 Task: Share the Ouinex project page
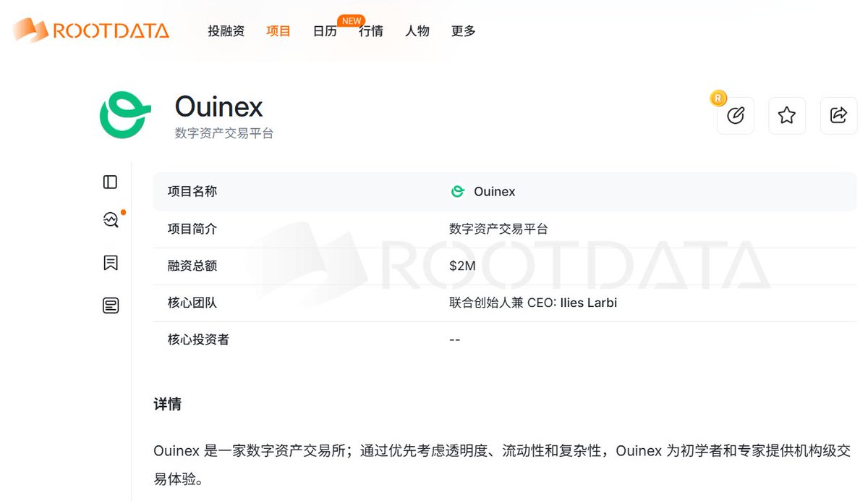coord(839,115)
